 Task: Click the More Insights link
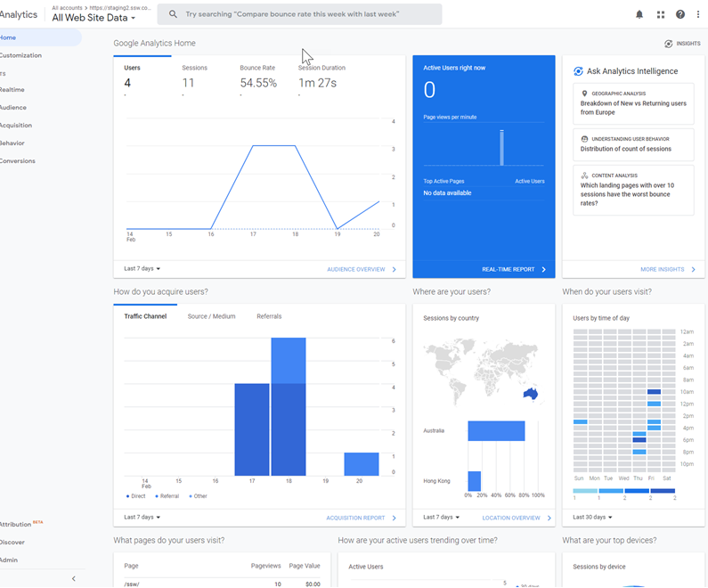click(x=663, y=269)
